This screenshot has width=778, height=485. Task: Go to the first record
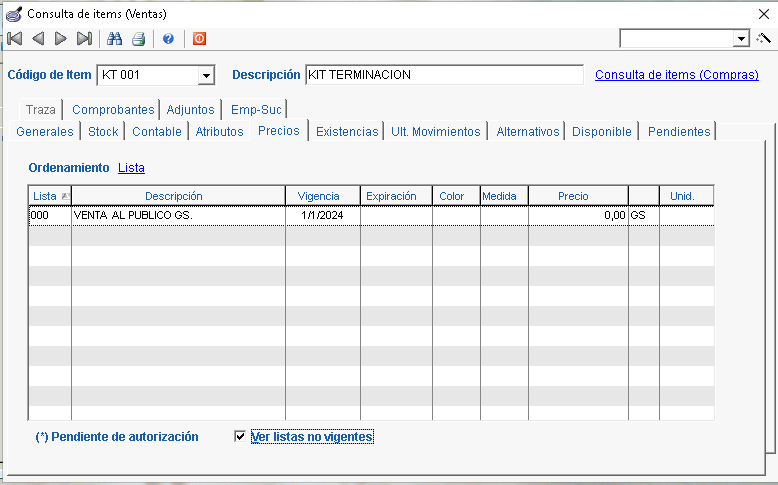(14, 39)
